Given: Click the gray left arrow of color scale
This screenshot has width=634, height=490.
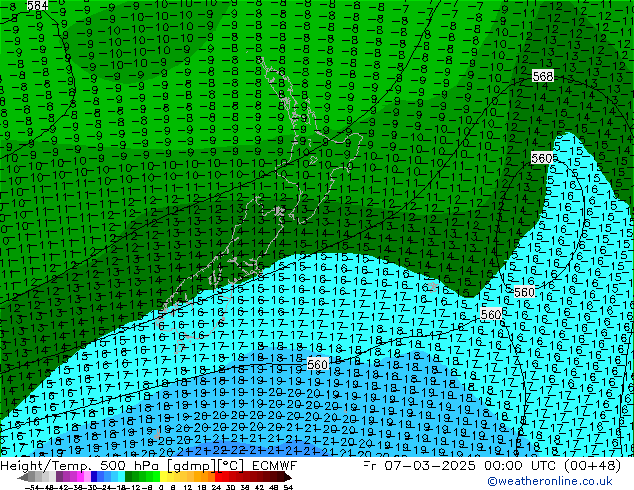Looking at the screenshot, I should click(x=22, y=477).
